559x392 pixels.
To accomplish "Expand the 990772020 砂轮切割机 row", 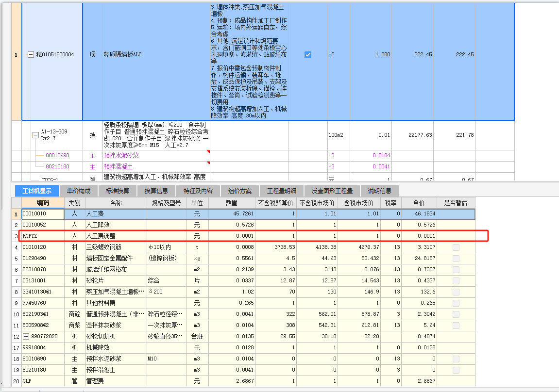I will pos(26,337).
